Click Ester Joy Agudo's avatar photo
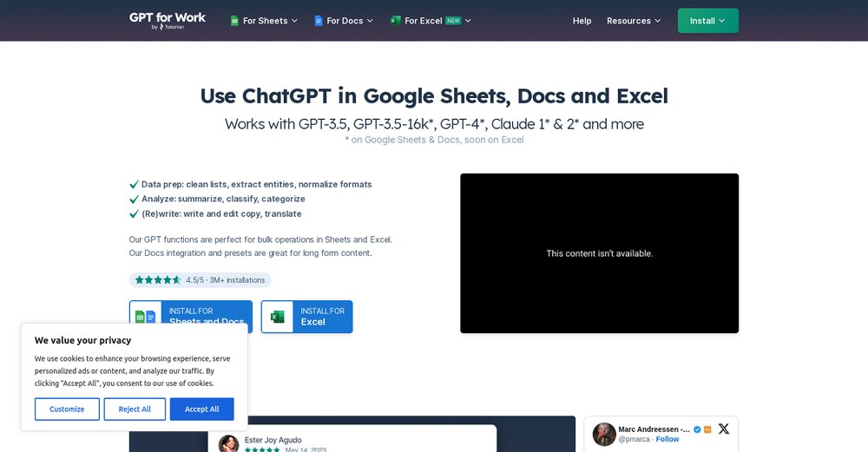This screenshot has width=868, height=452. tap(228, 444)
